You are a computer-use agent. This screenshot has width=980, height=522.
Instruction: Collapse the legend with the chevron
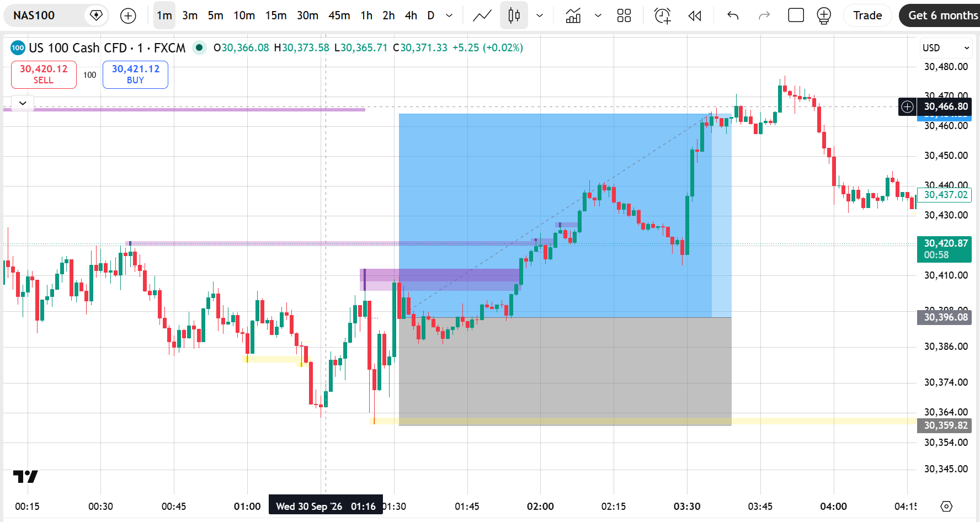click(x=23, y=103)
